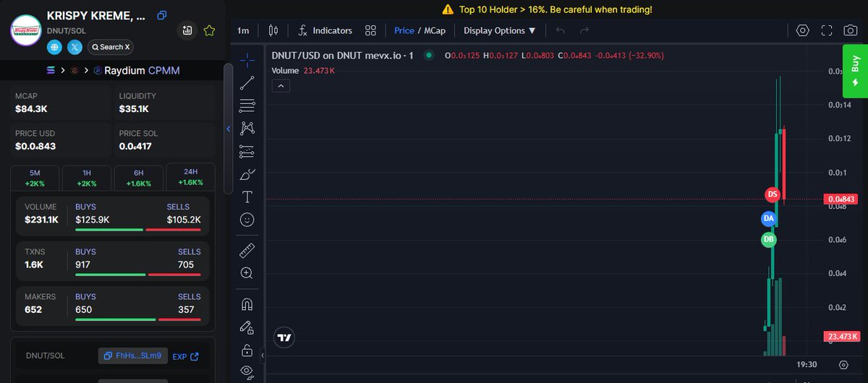
Task: Click the LIQUIDITY $35.1K value
Action: tap(134, 109)
